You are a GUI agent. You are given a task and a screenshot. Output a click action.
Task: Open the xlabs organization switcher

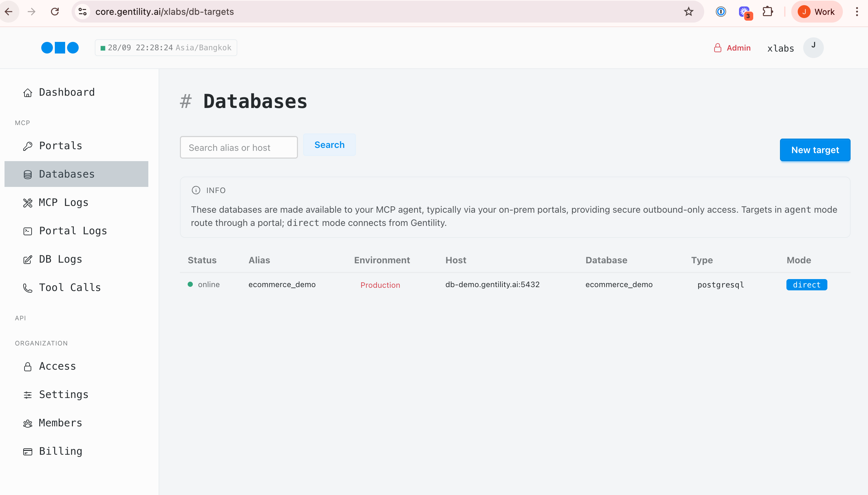[x=780, y=48]
